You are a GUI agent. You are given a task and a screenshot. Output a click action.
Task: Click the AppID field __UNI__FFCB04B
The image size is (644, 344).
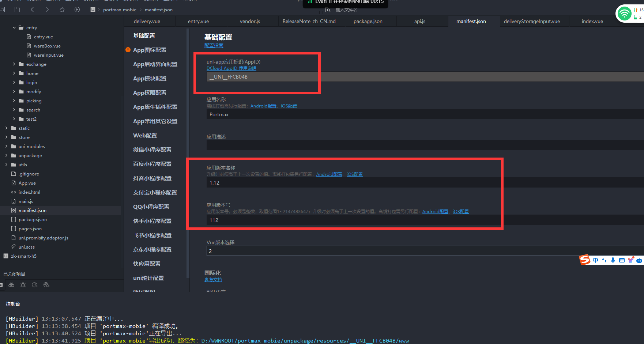[425, 77]
